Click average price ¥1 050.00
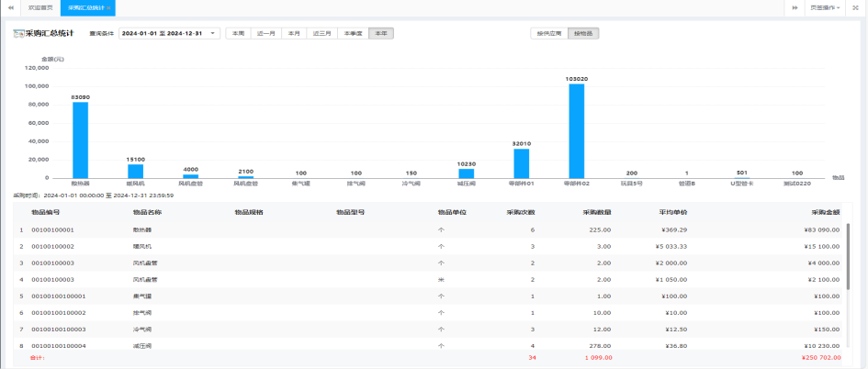Image resolution: width=868 pixels, height=369 pixels. [671, 279]
